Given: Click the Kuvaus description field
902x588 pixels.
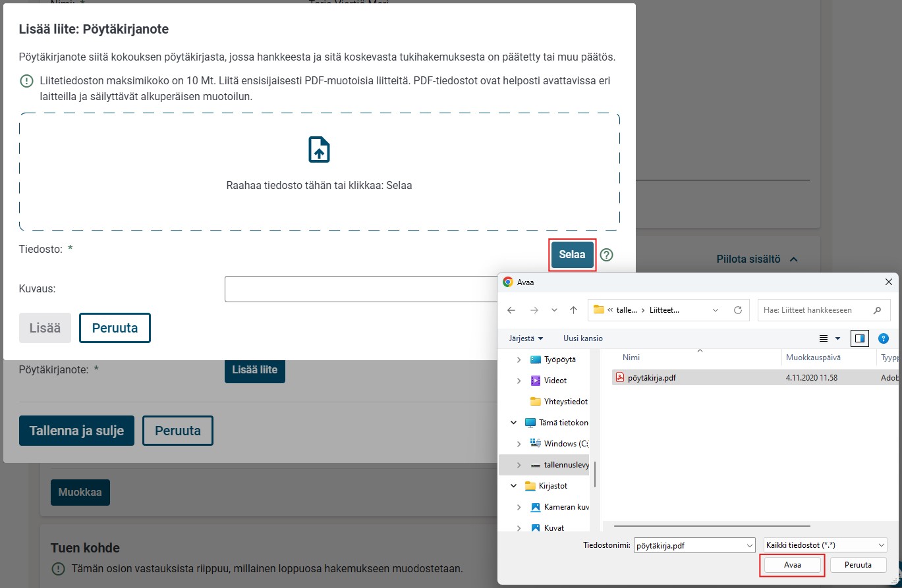Looking at the screenshot, I should pos(359,289).
